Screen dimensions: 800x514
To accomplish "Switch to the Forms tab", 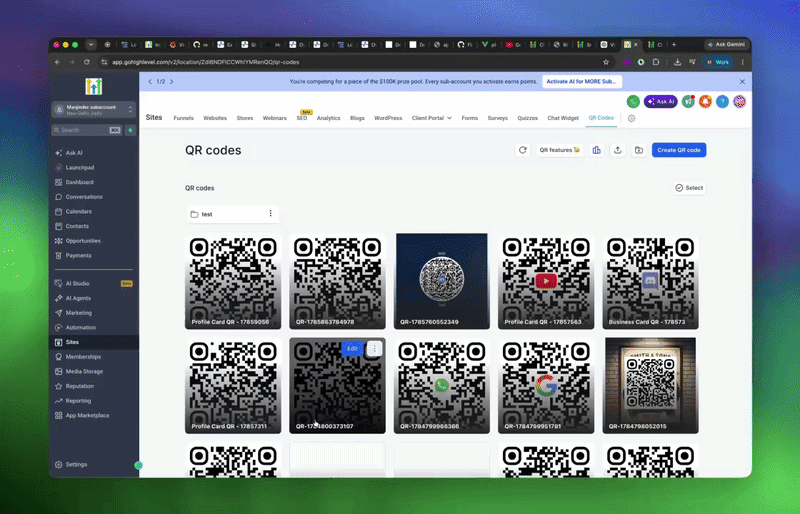I will (x=470, y=118).
